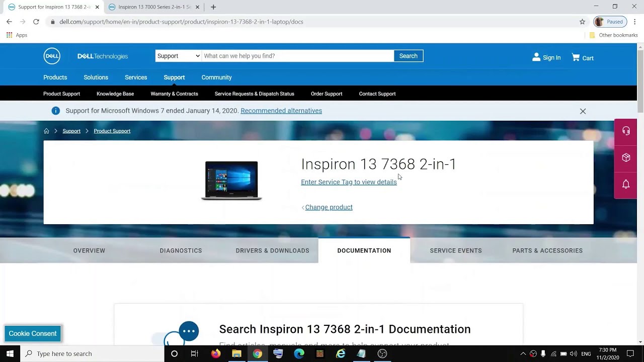Open Contact Support
The width and height of the screenshot is (644, 362).
[x=377, y=94]
